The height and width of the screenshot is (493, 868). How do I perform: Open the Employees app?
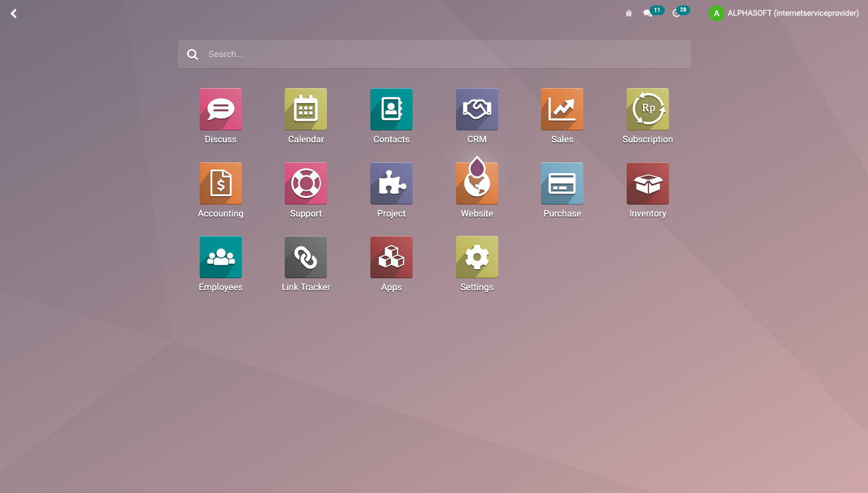point(221,257)
